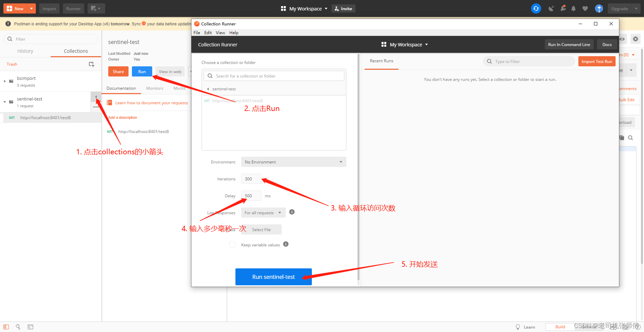The image size is (644, 332).
Task: Open the View menu in Collection Runner
Action: pyautogui.click(x=221, y=32)
